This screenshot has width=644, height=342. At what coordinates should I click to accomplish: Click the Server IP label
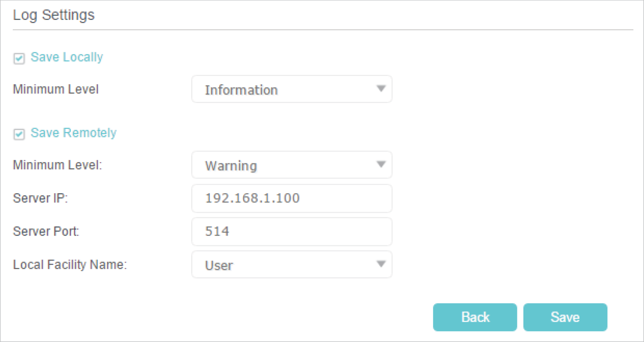40,198
